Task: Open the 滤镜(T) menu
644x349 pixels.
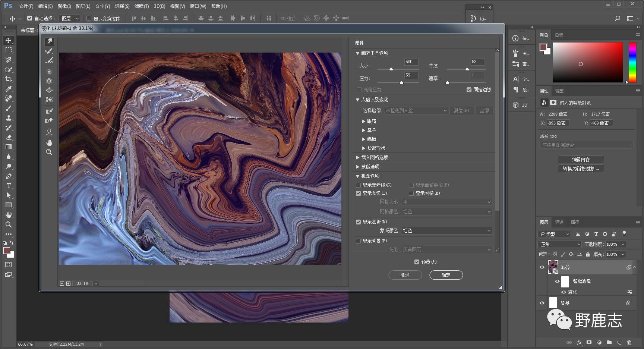Action: (141, 6)
